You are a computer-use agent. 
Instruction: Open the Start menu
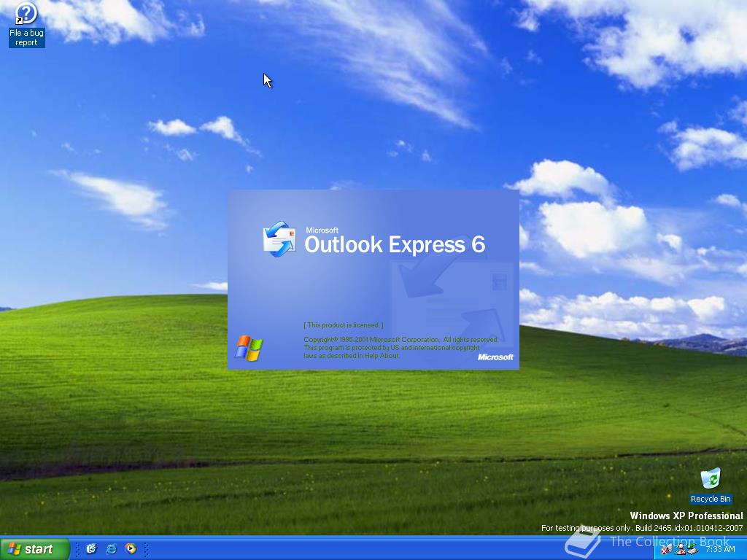coord(35,549)
